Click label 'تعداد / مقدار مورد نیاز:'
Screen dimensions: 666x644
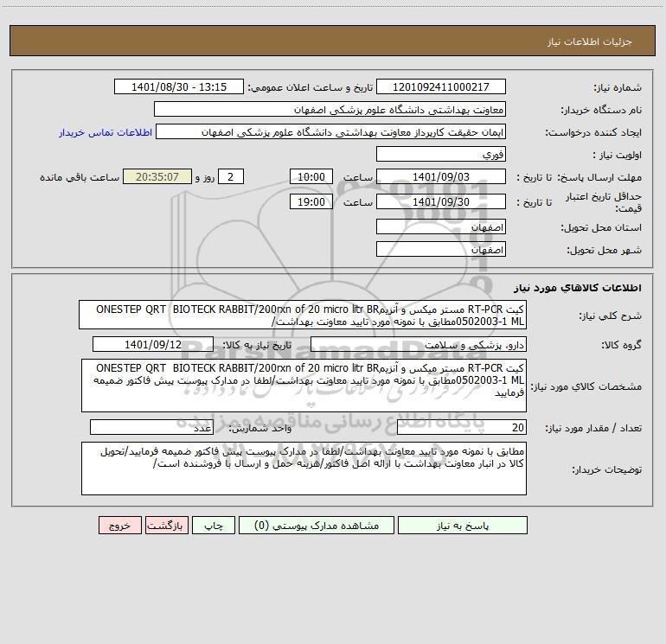[x=593, y=429]
